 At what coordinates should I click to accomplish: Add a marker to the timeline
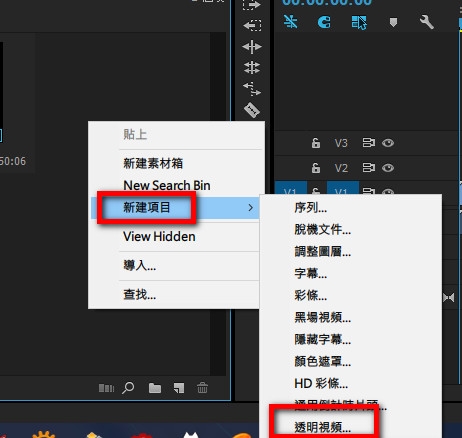pyautogui.click(x=393, y=23)
